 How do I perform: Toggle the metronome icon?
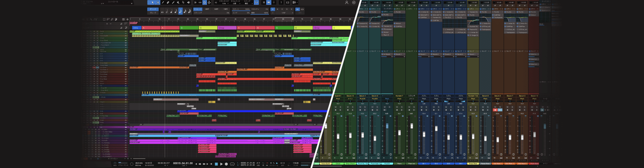pyautogui.click(x=277, y=163)
